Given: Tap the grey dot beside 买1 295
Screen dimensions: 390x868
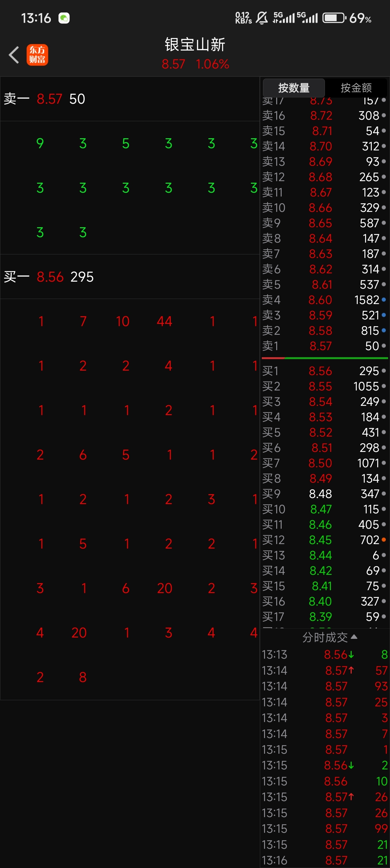Looking at the screenshot, I should (x=384, y=371).
